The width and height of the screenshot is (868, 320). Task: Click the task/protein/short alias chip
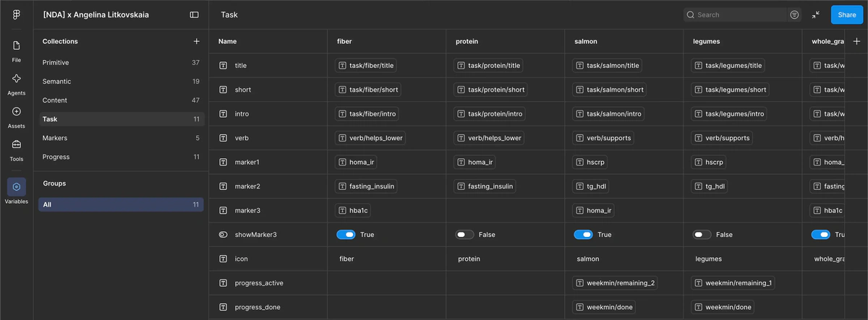point(490,90)
